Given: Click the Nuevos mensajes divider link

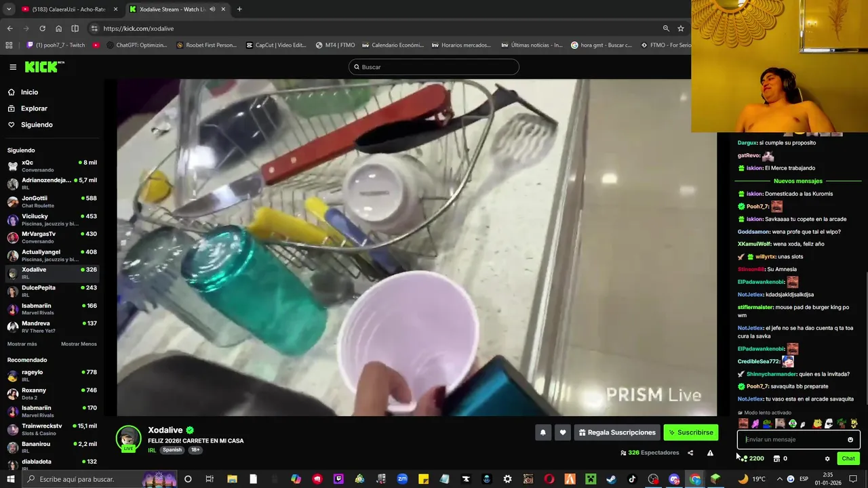Looking at the screenshot, I should (x=797, y=181).
